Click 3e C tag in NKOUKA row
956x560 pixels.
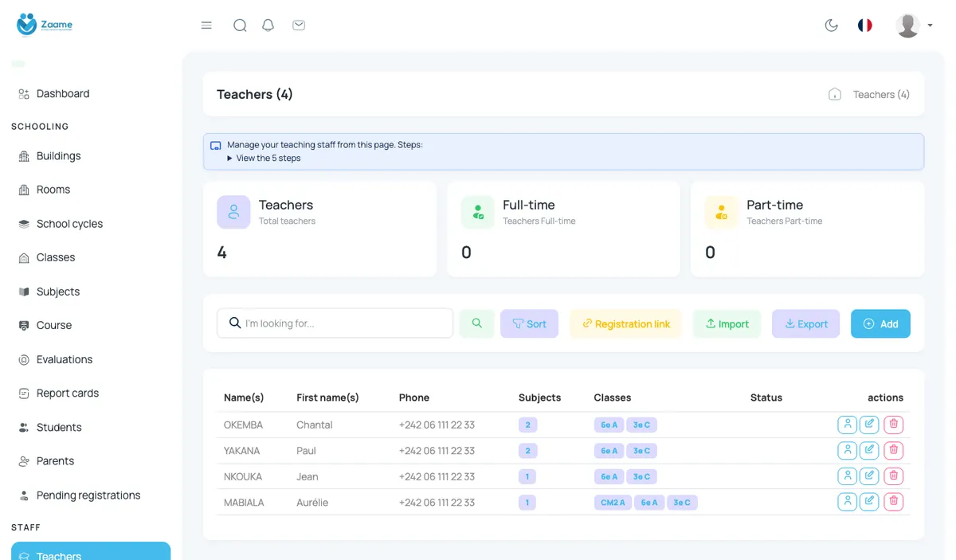tap(641, 476)
